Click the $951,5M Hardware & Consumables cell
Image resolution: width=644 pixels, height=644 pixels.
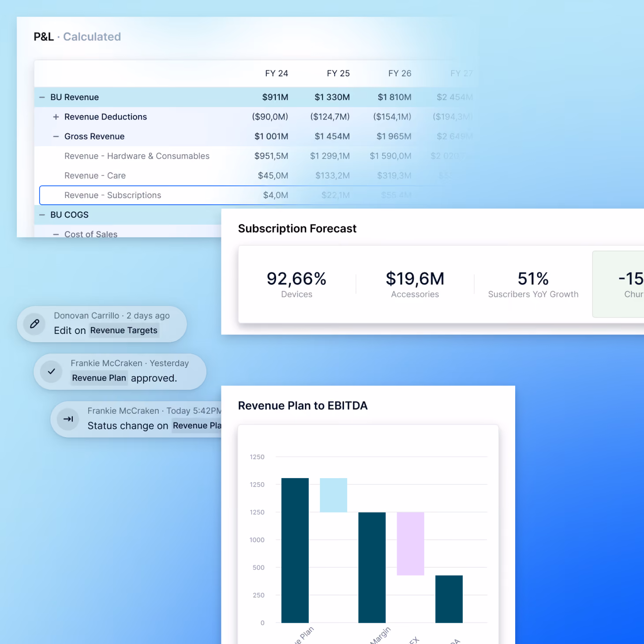click(271, 156)
